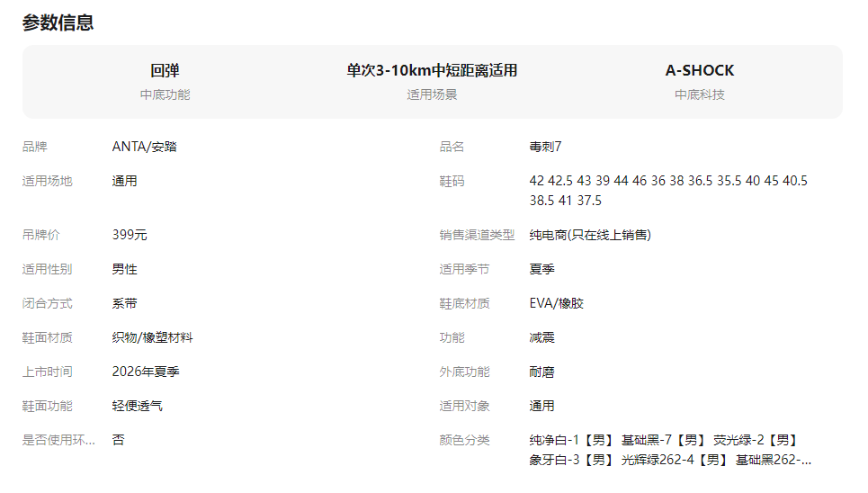Click the 参数信息 section heading
Image resolution: width=868 pixels, height=493 pixels.
58,23
